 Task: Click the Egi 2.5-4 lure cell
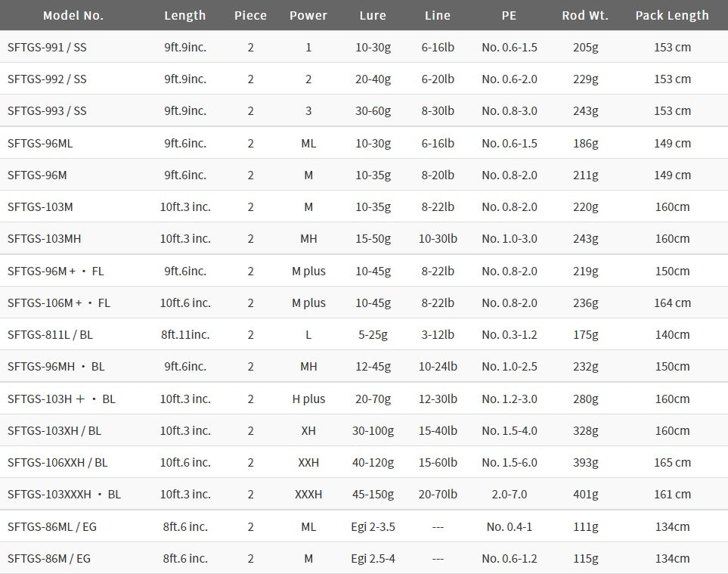click(373, 558)
